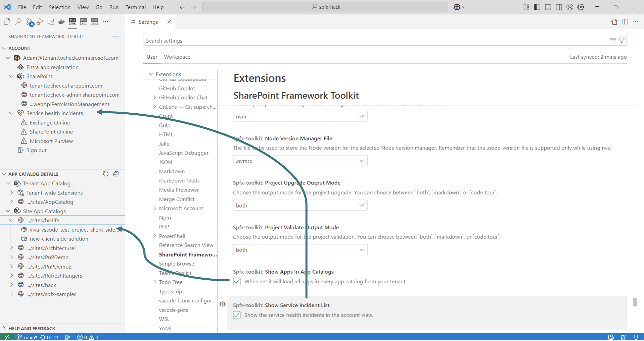The width and height of the screenshot is (644, 341).
Task: Expand the .../sites/PnPDemo catalog
Action: (11, 257)
